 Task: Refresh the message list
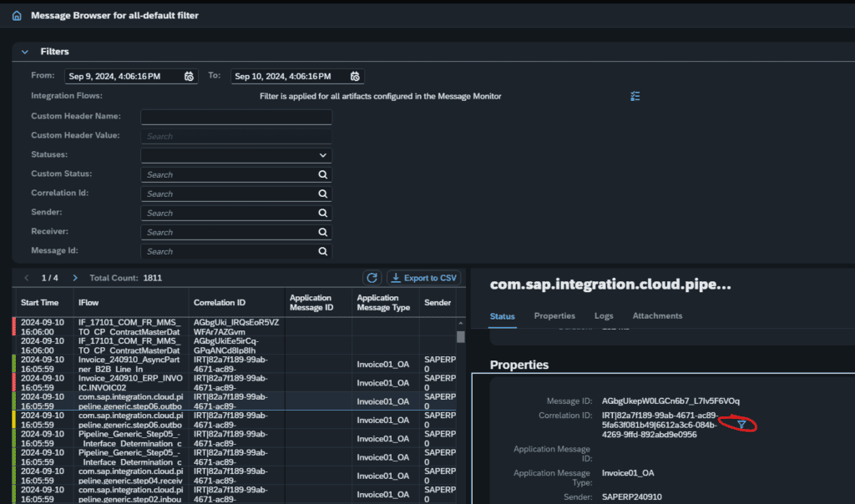pyautogui.click(x=372, y=278)
